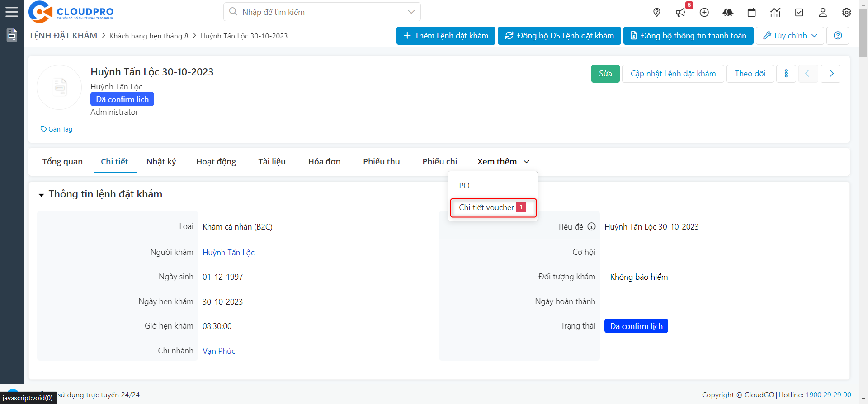868x404 pixels.
Task: Click LỆNH ĐẶT KHÁM breadcrumb
Action: tap(64, 36)
